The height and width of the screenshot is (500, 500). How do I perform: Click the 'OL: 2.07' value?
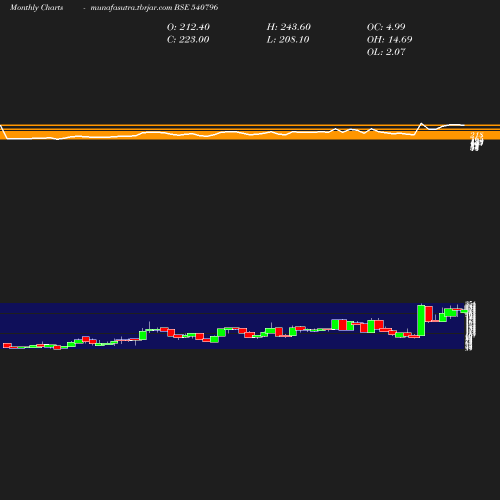[x=386, y=52]
